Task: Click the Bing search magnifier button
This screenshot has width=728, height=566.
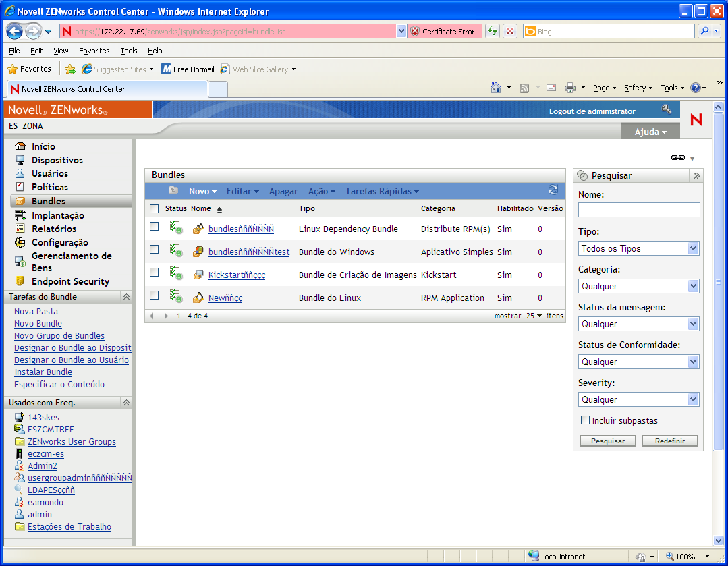Action: (705, 32)
